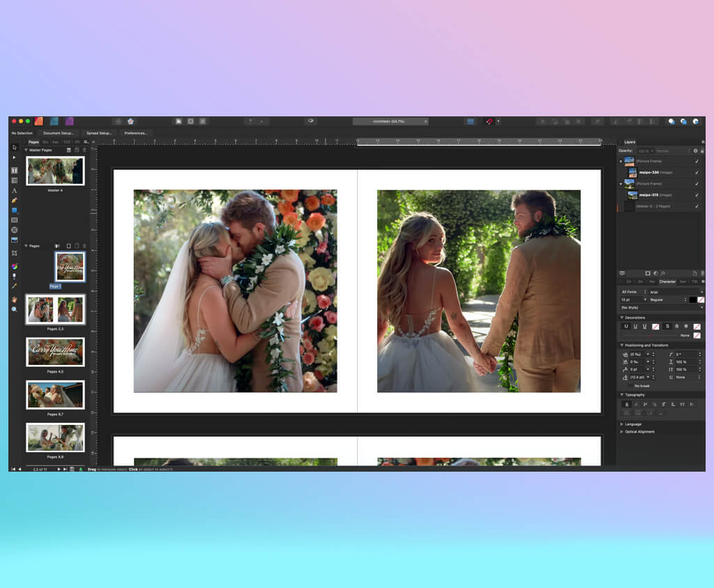Screen dimensions: 714x588
Task: Select the Move tool in the left toolbar
Action: coord(14,148)
